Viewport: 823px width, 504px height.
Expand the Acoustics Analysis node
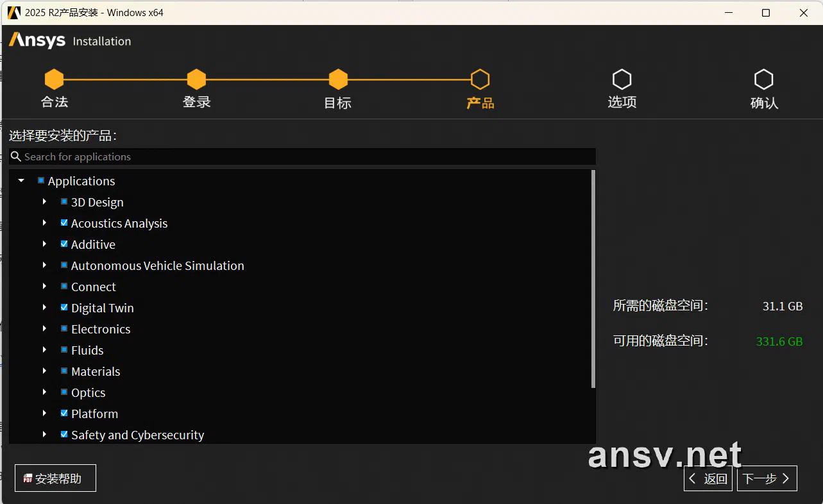click(x=44, y=223)
